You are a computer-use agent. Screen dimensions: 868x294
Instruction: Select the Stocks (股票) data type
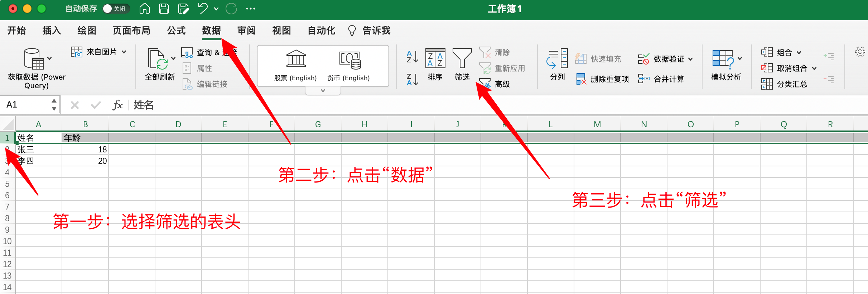click(x=295, y=65)
